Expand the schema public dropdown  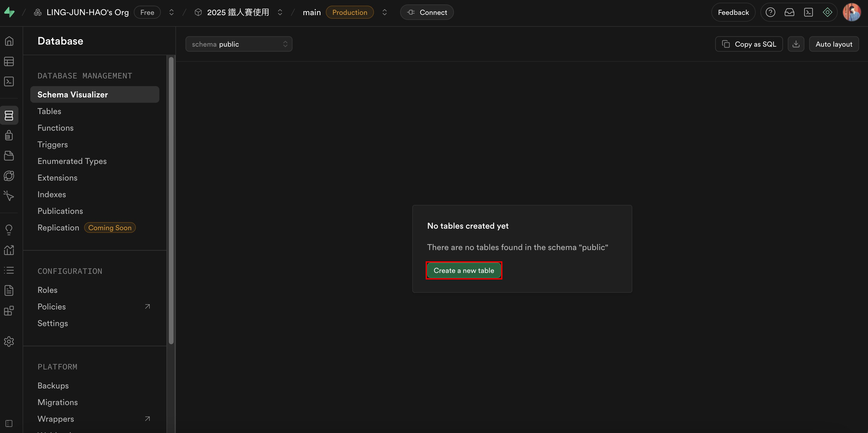[239, 44]
